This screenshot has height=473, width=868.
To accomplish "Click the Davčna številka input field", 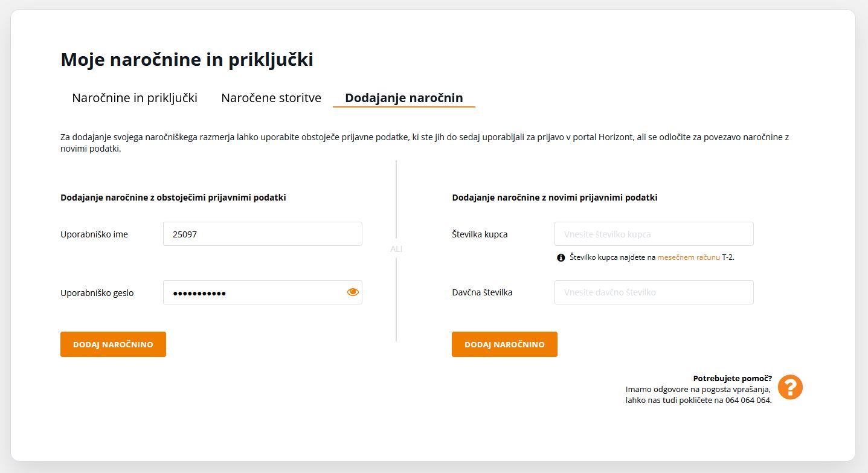I will pos(654,292).
